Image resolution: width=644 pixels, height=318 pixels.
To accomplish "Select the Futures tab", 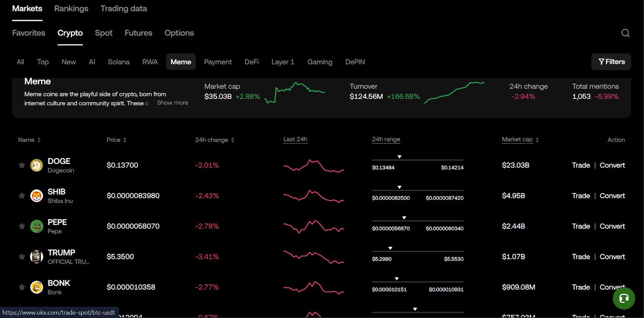I will click(138, 33).
